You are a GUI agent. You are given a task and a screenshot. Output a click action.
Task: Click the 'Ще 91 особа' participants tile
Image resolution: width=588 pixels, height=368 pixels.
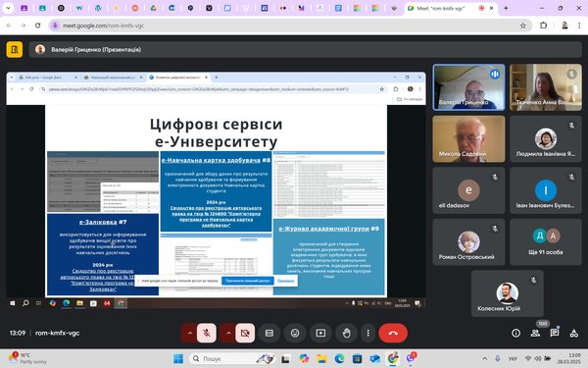[x=546, y=242]
